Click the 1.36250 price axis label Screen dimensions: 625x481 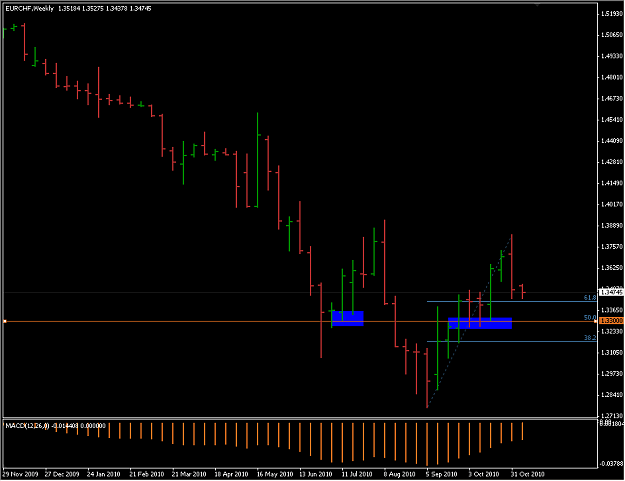611,268
